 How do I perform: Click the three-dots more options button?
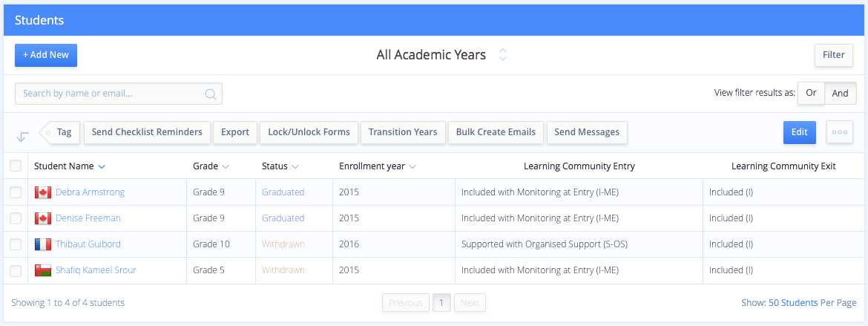coord(840,132)
